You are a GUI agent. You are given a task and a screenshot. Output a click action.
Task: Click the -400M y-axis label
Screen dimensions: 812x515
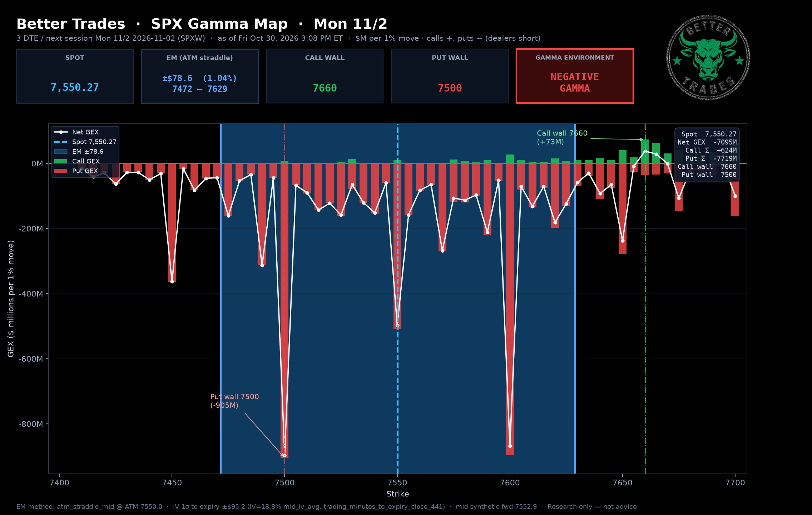point(31,294)
